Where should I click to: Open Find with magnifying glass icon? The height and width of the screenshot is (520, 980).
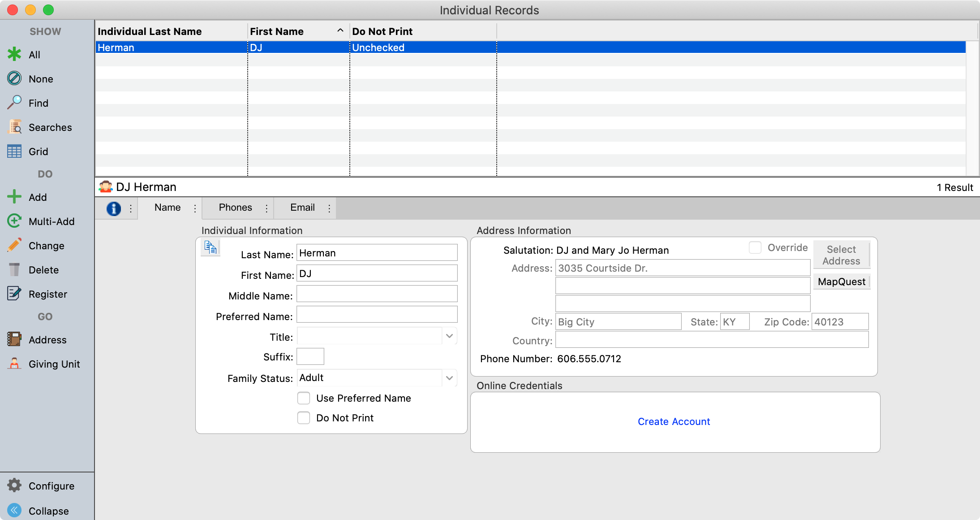point(14,103)
